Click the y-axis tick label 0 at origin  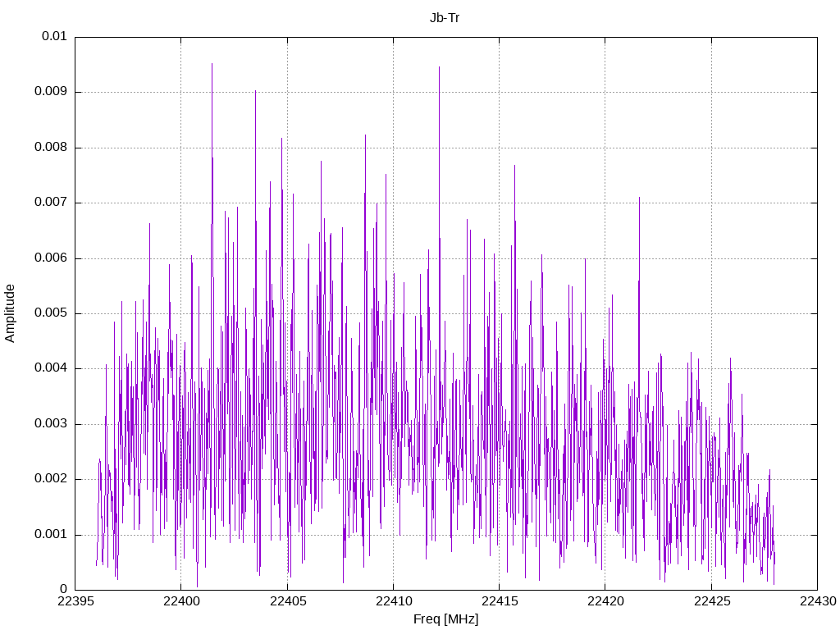click(64, 590)
